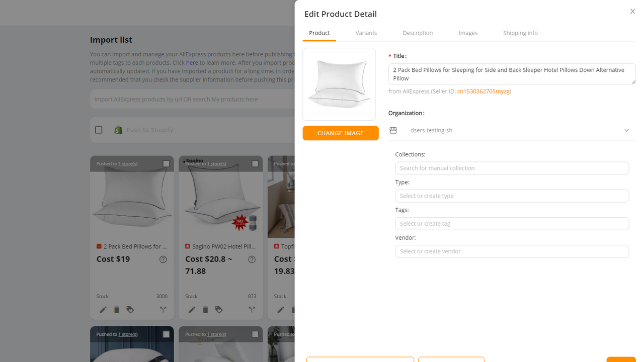Open the Shipping info tab
The height and width of the screenshot is (362, 644).
[520, 33]
